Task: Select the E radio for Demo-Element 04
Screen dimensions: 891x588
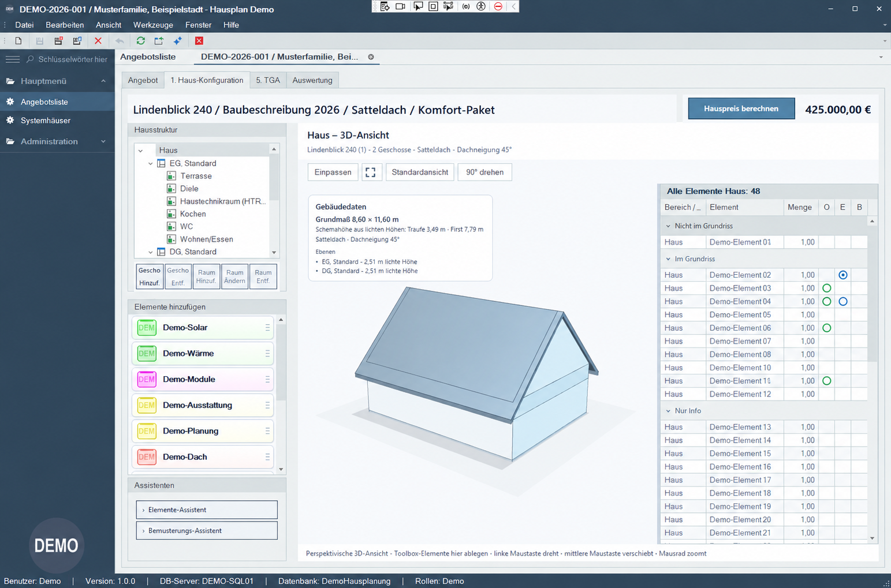Action: [x=843, y=302]
